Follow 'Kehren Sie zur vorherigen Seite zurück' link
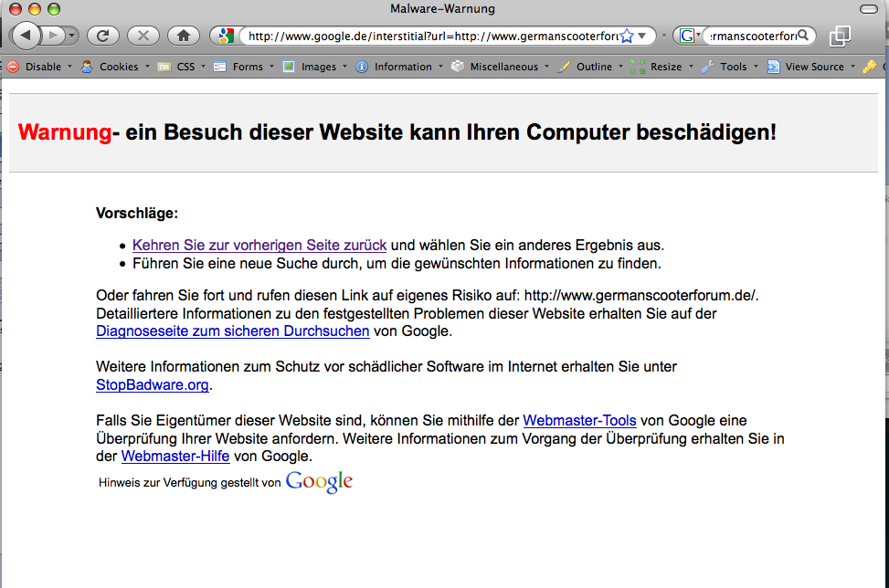 pos(259,246)
